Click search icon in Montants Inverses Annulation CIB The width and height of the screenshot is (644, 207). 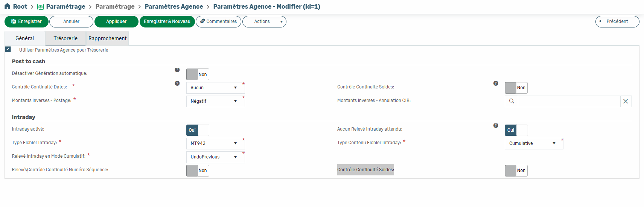coord(512,101)
